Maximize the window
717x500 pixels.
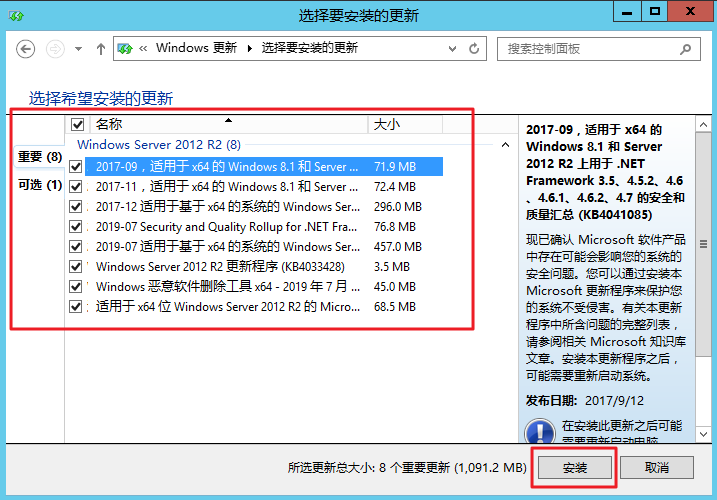654,11
